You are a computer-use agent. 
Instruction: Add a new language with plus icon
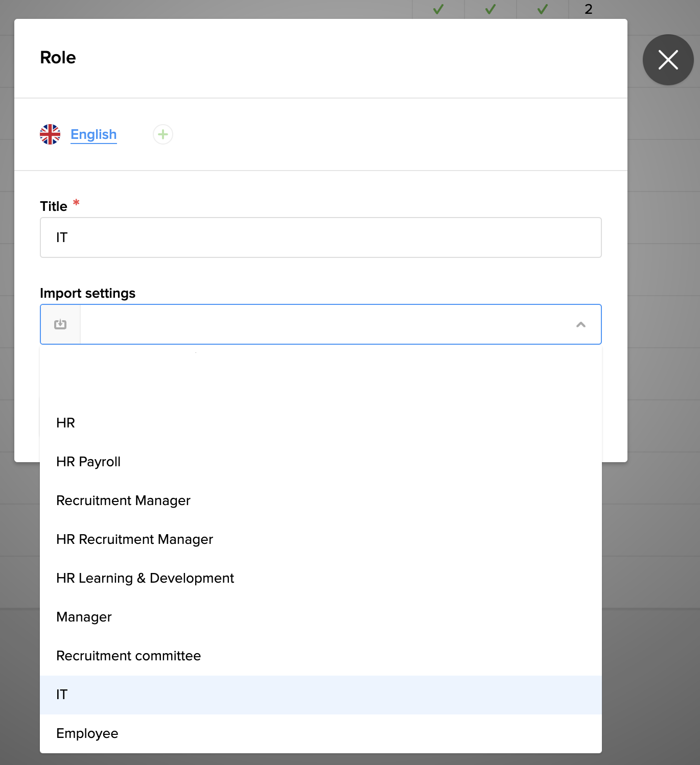point(163,134)
